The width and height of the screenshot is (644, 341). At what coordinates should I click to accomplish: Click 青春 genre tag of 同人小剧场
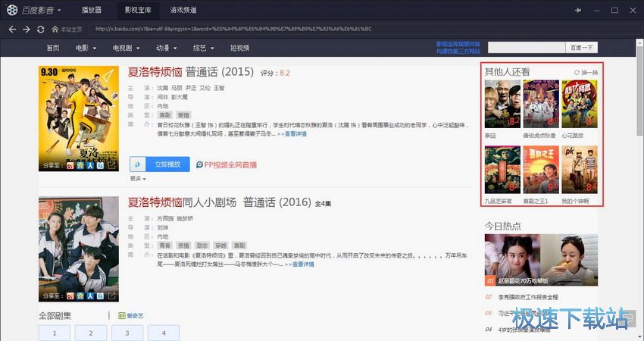pyautogui.click(x=165, y=246)
